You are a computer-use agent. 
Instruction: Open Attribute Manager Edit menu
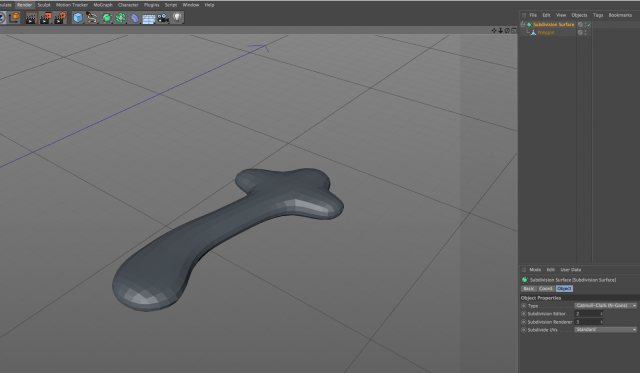[x=551, y=270]
